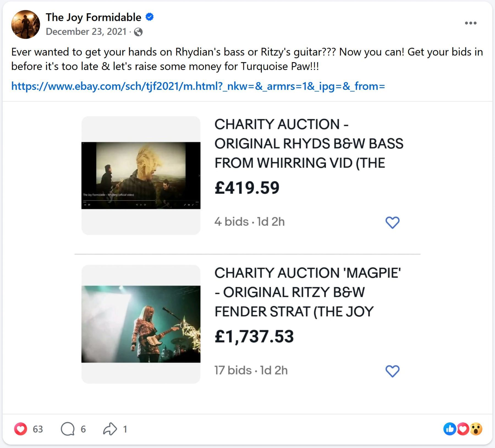Click the £419.59 current bid price
The height and width of the screenshot is (448, 495).
coord(247,188)
